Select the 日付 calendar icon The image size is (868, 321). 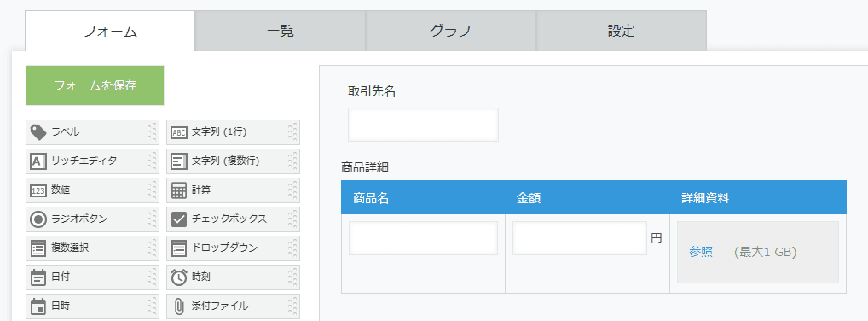click(38, 277)
